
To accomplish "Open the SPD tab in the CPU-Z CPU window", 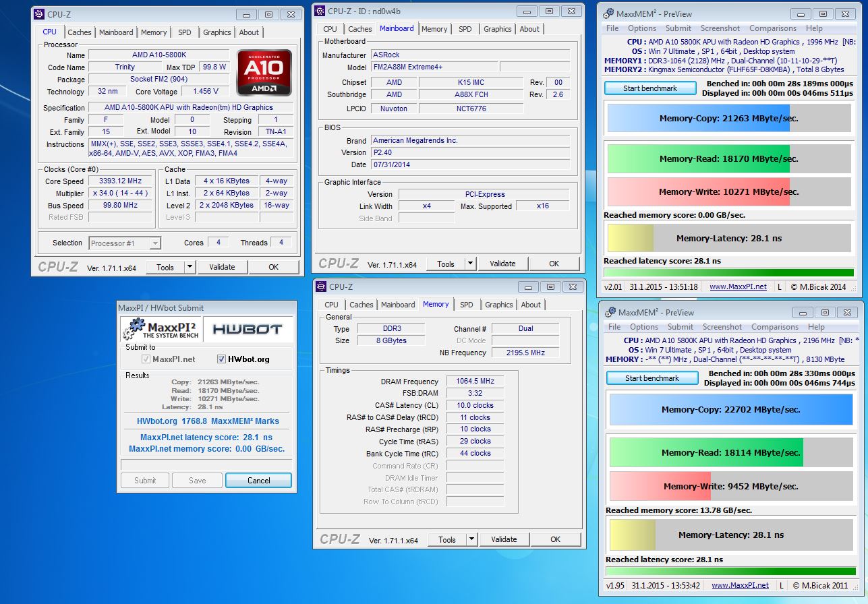I will [185, 32].
